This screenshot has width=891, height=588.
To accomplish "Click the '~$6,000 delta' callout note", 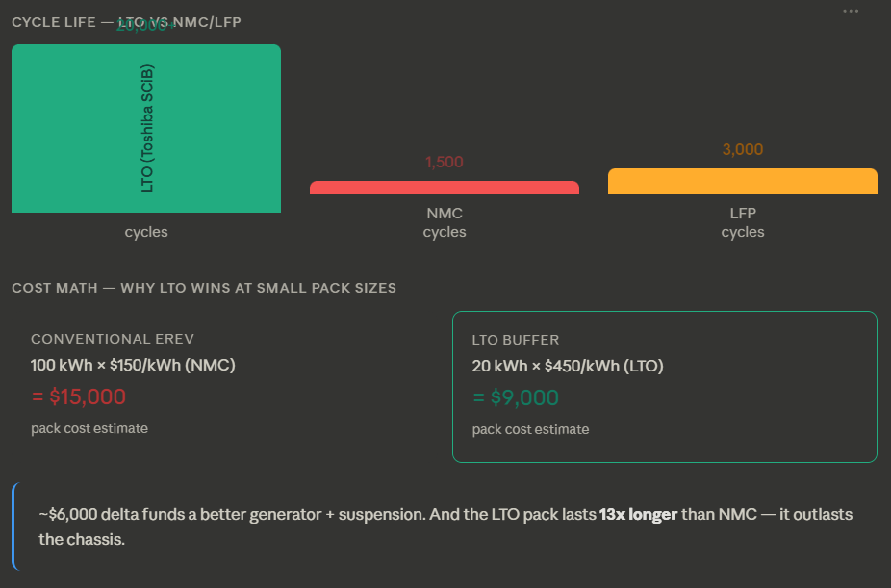I will (x=445, y=526).
